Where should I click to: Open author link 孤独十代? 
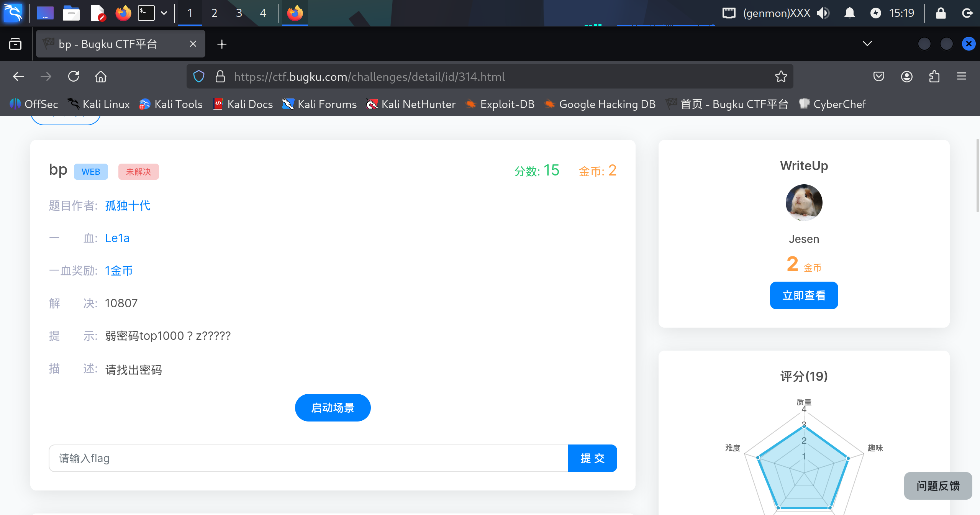128,206
